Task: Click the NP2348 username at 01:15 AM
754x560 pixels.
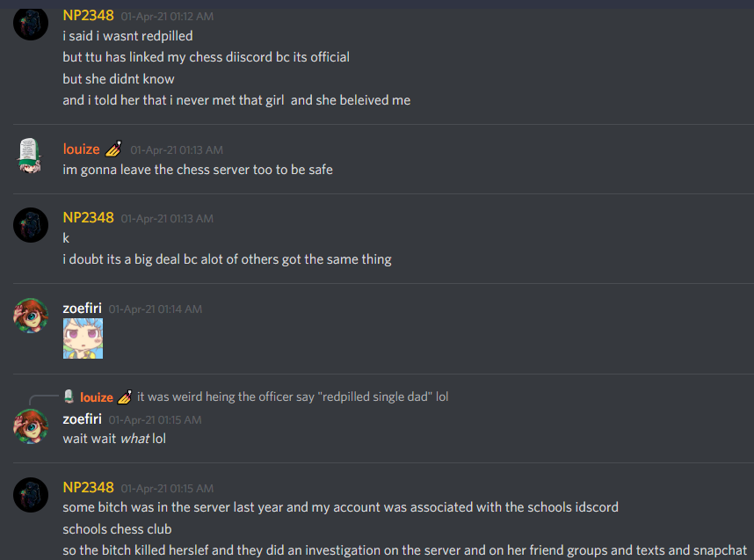Action: tap(88, 487)
